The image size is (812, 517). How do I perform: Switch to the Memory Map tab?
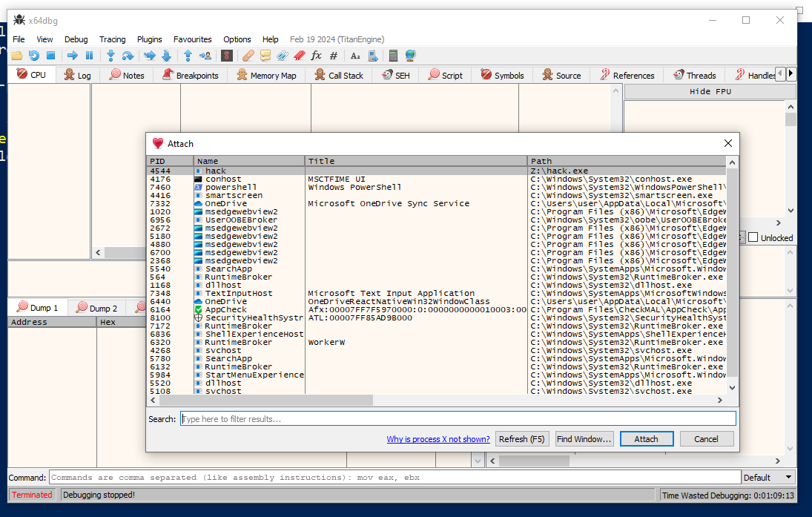[267, 75]
